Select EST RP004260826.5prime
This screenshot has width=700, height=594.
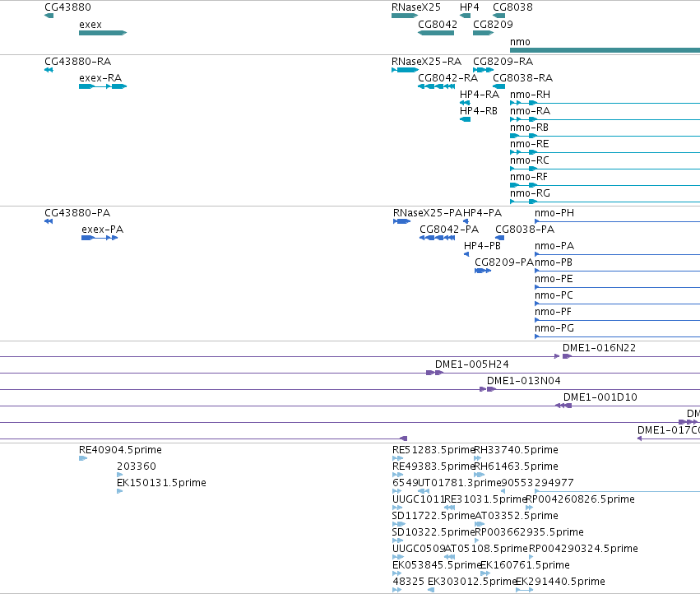click(581, 499)
